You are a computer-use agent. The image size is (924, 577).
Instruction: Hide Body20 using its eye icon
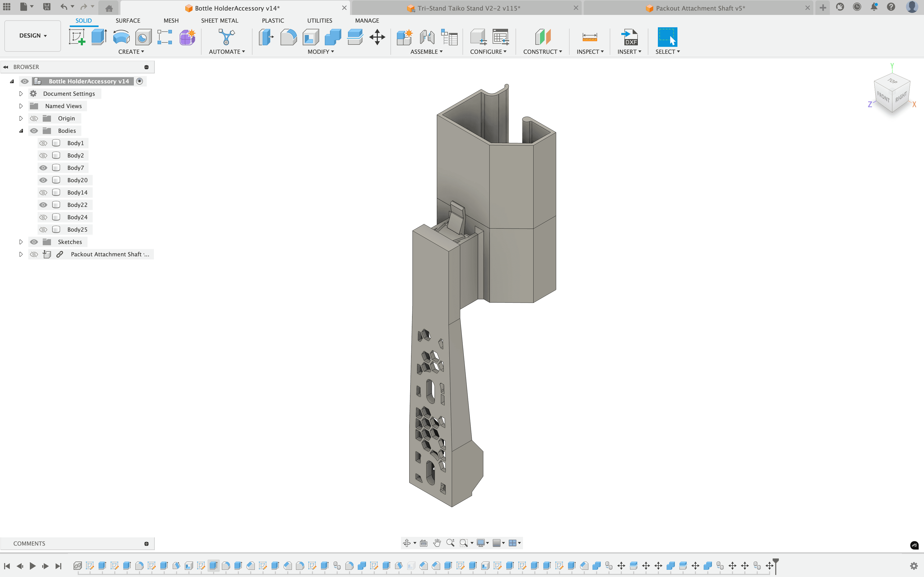click(43, 180)
